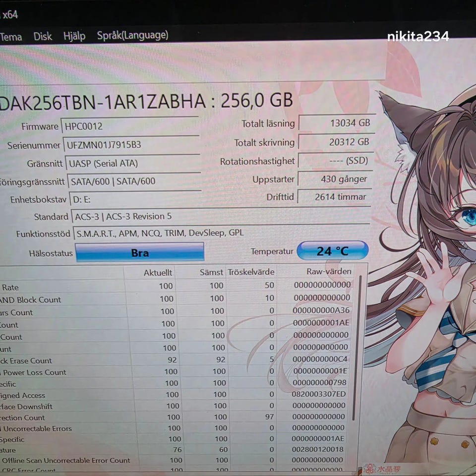Click raw value 002800120018
The width and height of the screenshot is (476, 476).
tap(317, 449)
